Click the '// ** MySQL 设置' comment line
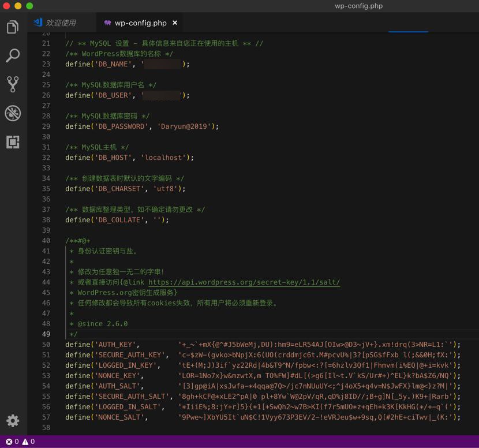 [164, 43]
